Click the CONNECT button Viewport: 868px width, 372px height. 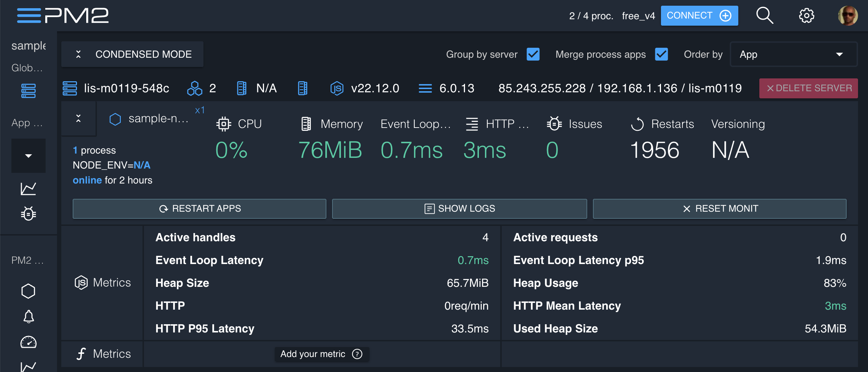tap(699, 16)
